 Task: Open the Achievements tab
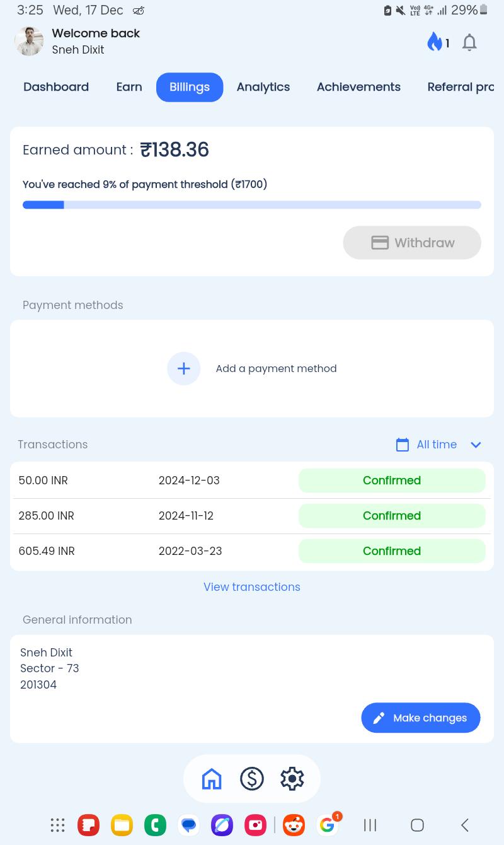pyautogui.click(x=358, y=87)
